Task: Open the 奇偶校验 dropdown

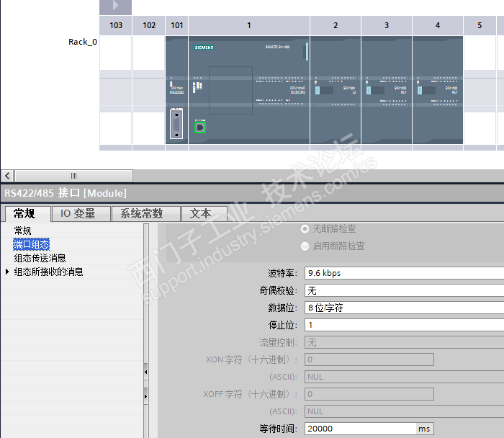Action: 404,290
